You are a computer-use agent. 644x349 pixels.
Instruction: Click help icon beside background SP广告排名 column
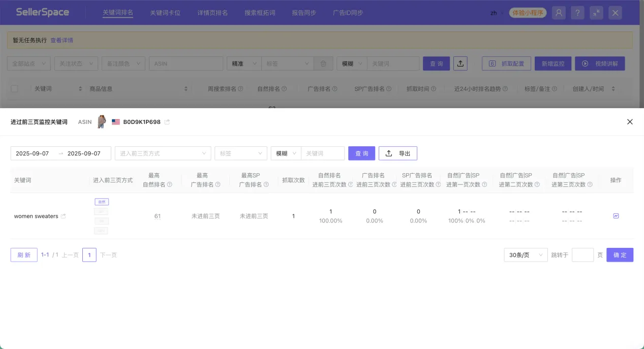tap(389, 89)
